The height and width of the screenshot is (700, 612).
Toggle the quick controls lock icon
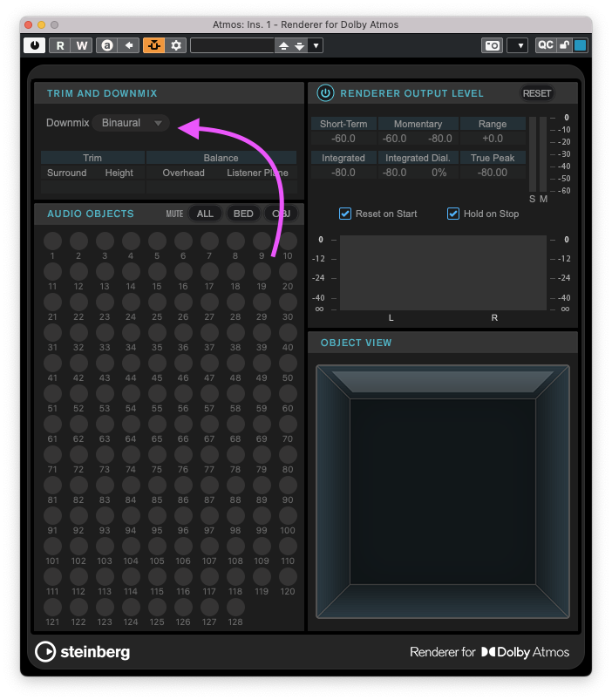pos(565,45)
